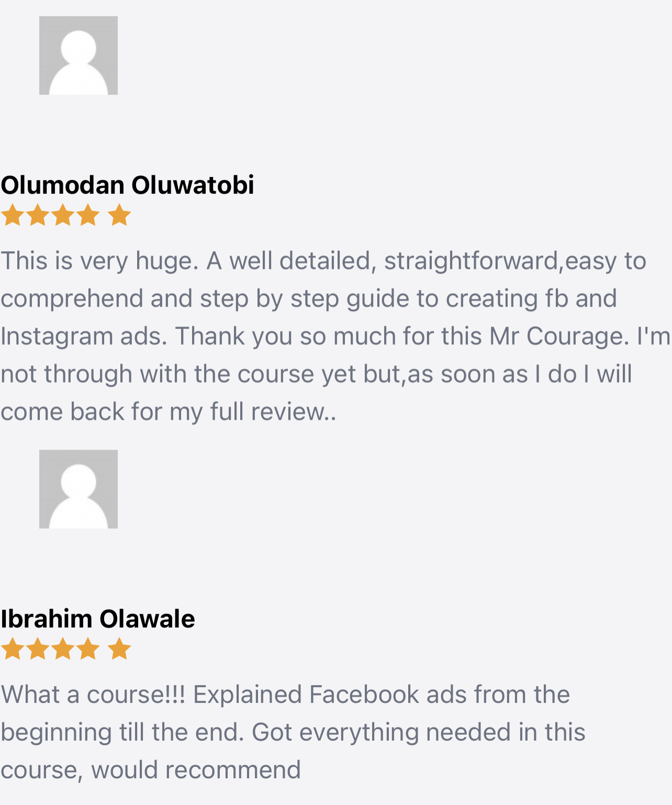Click first star in Olumodan Oluwatobi's rating
The height and width of the screenshot is (805, 672).
[x=12, y=215]
